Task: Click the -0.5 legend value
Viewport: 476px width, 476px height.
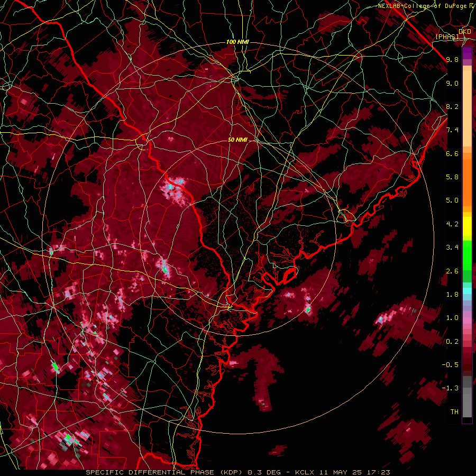Action: pyautogui.click(x=450, y=365)
